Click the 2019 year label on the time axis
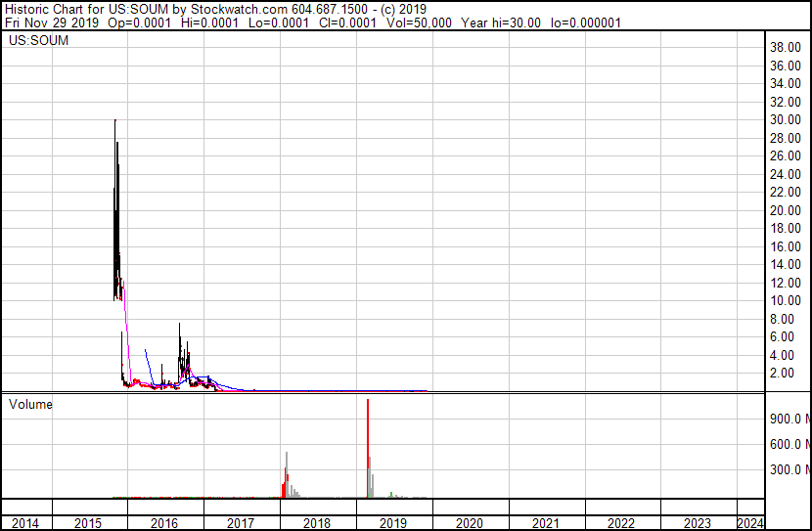Viewport: 812px width, 531px height. click(x=392, y=523)
